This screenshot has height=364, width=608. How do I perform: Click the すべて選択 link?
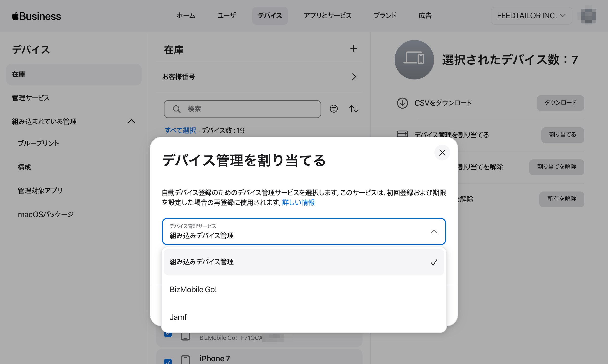pyautogui.click(x=180, y=130)
